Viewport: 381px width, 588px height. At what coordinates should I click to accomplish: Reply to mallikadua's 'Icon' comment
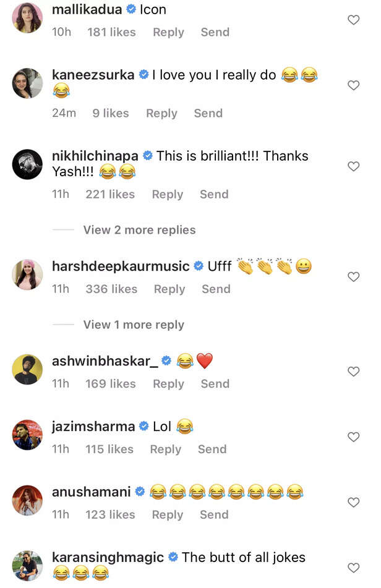[168, 32]
